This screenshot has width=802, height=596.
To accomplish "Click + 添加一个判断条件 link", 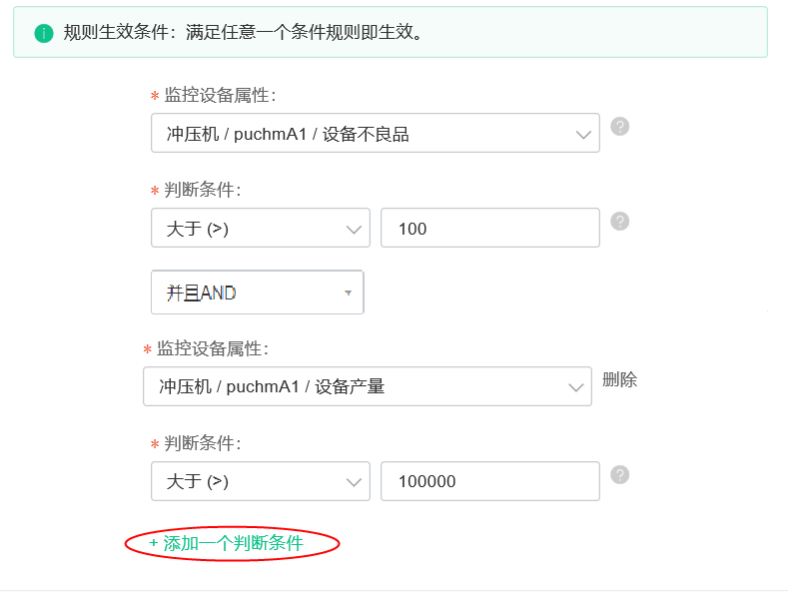I will coord(227,543).
